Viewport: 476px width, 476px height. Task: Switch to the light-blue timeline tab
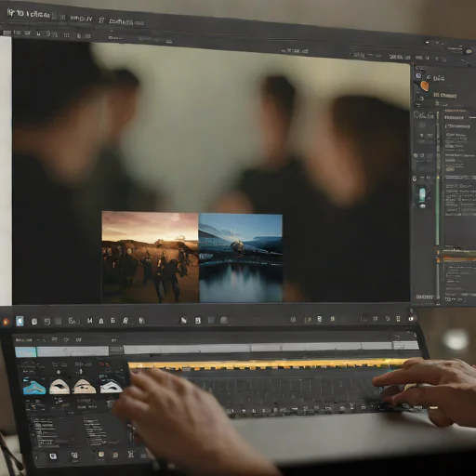click(x=26, y=351)
